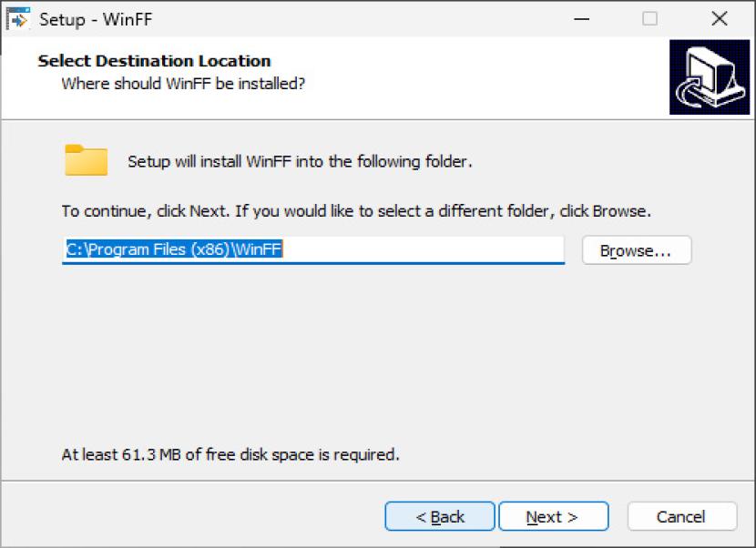Viewport: 756px width, 548px height.
Task: Click the greyed-out maximize button
Action: pyautogui.click(x=649, y=18)
